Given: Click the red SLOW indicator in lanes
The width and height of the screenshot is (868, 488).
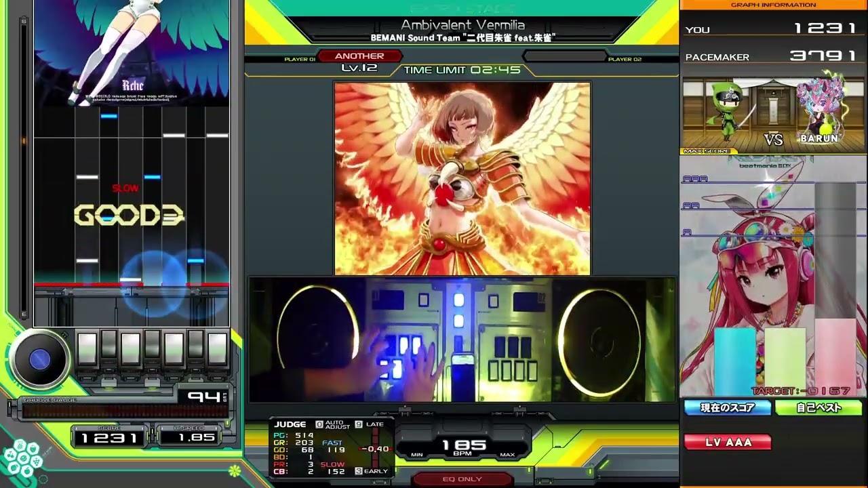Looking at the screenshot, I should pyautogui.click(x=125, y=188).
